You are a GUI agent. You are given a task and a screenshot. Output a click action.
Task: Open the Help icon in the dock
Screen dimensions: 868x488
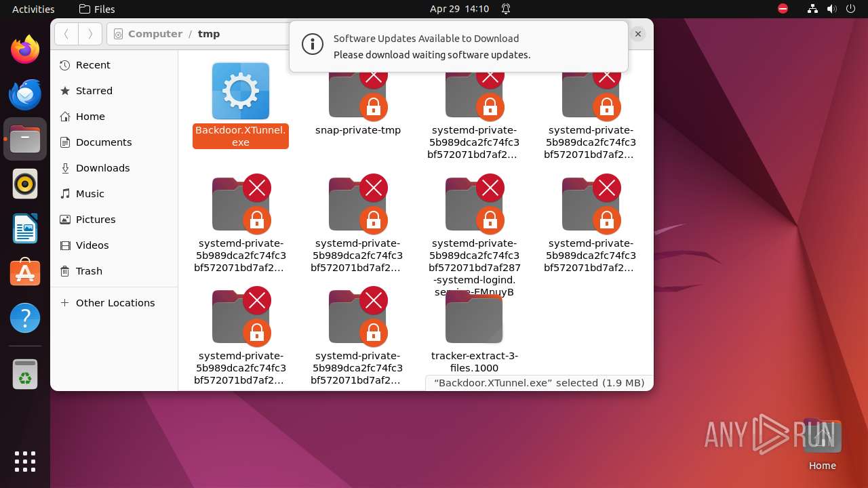(x=25, y=318)
